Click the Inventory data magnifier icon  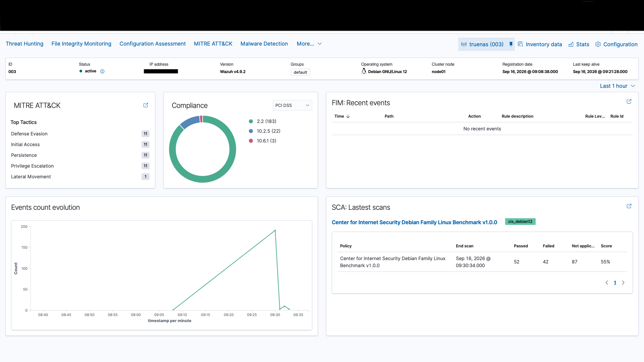tap(520, 44)
